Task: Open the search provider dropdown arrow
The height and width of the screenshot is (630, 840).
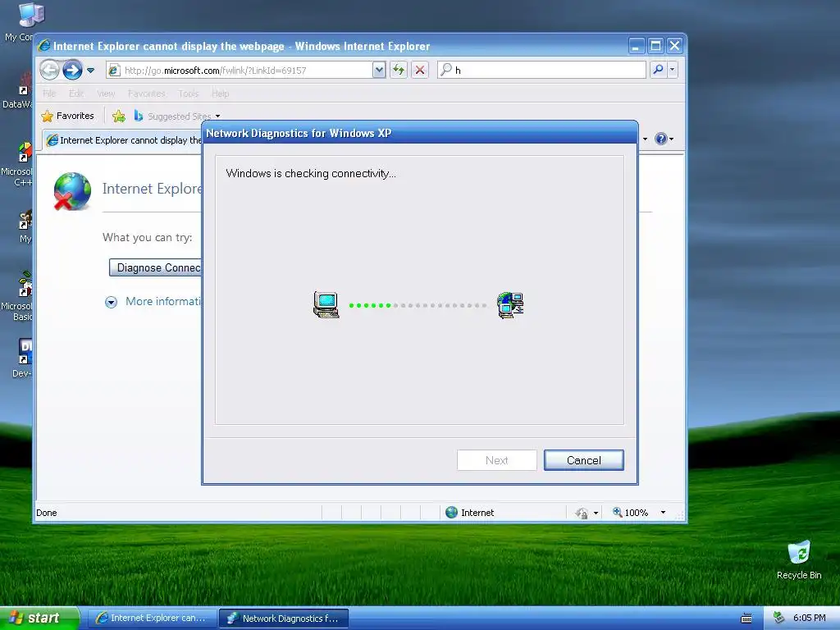Action: coord(672,70)
